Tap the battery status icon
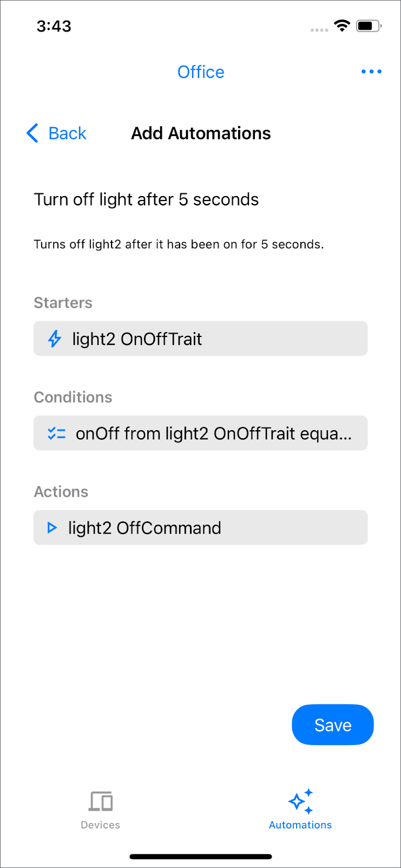 coord(369,25)
